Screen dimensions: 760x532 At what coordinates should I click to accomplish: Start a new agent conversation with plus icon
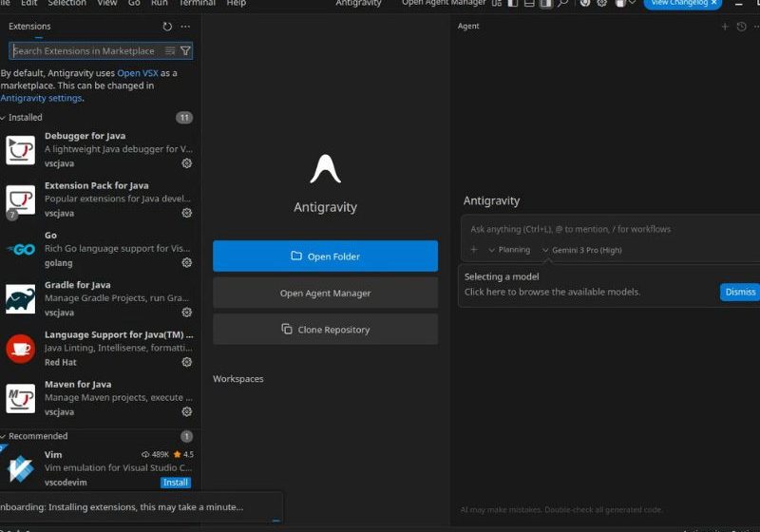click(725, 27)
